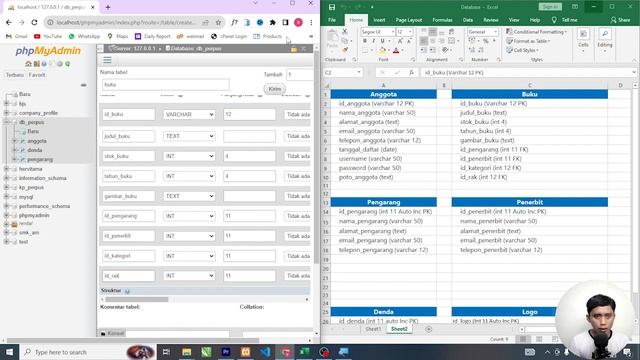Open the type dropdown for judul_buku

189,136
